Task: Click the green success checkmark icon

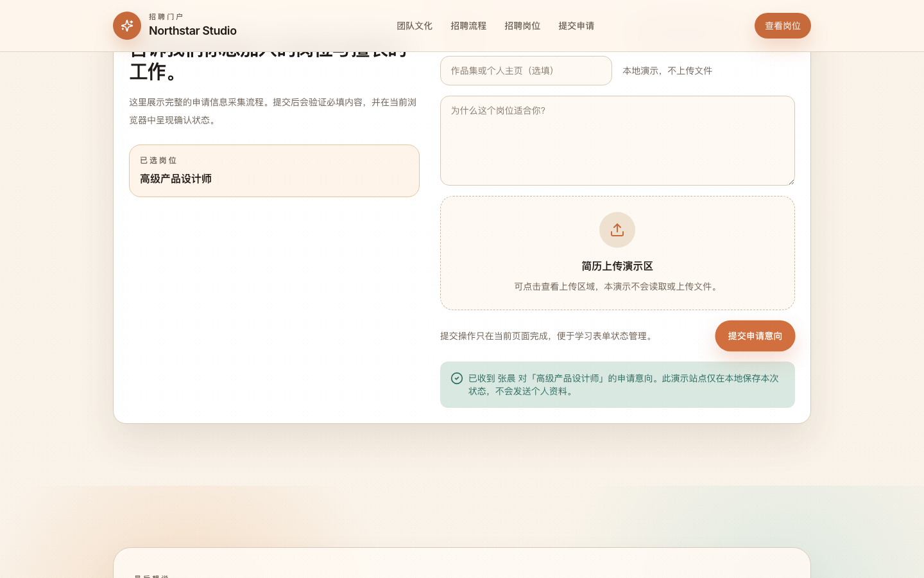Action: pos(457,378)
